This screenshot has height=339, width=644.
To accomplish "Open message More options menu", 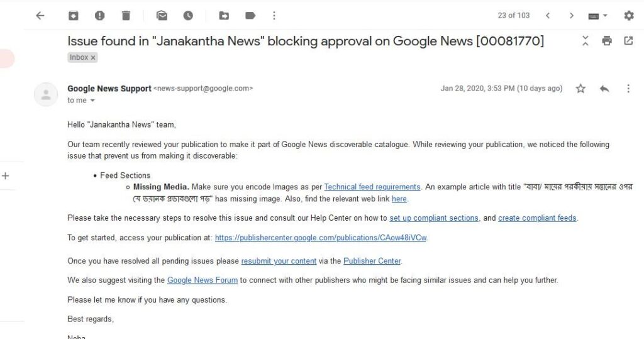I will 628,88.
